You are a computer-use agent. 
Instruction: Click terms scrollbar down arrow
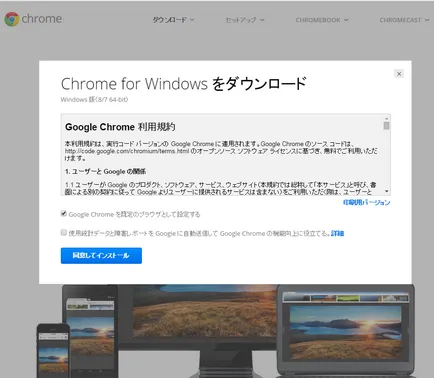(x=386, y=191)
